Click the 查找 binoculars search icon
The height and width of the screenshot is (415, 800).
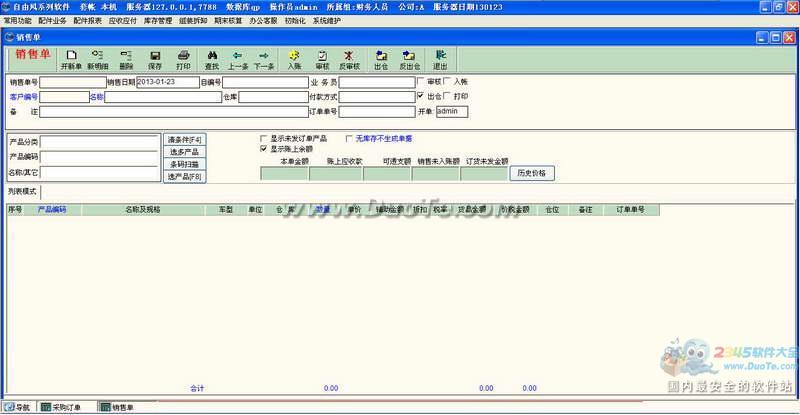212,55
